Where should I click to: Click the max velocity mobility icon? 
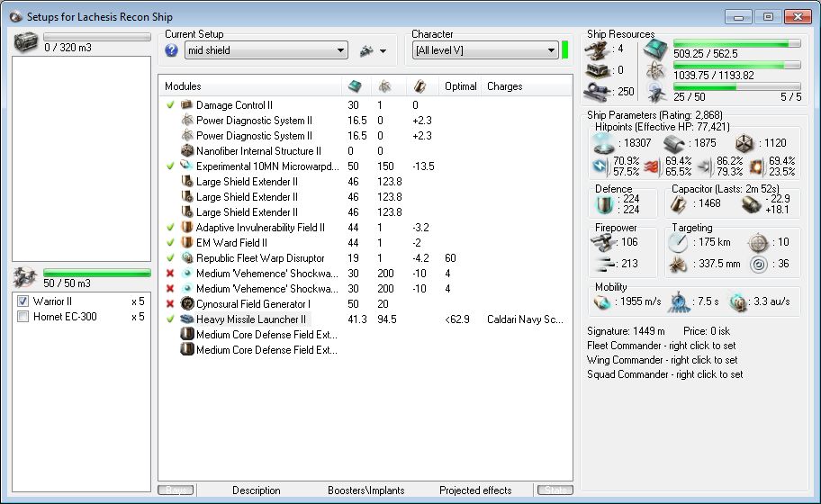click(x=602, y=302)
